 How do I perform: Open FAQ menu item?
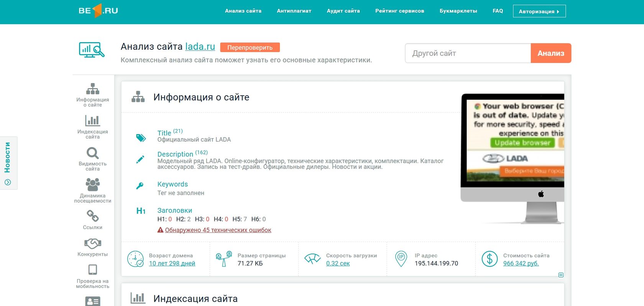498,11
